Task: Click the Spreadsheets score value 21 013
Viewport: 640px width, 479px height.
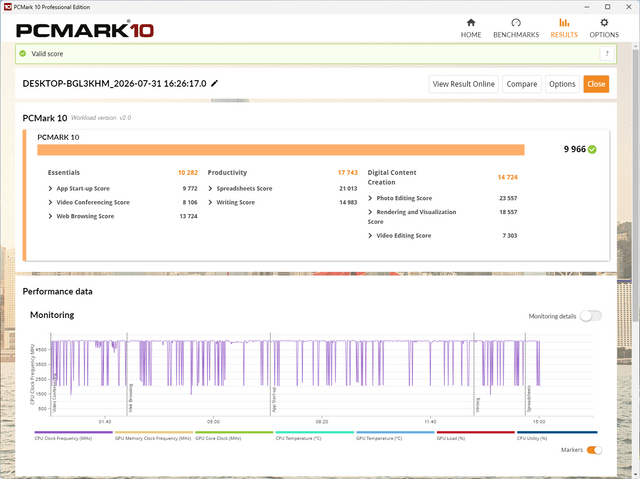Action: coord(348,188)
